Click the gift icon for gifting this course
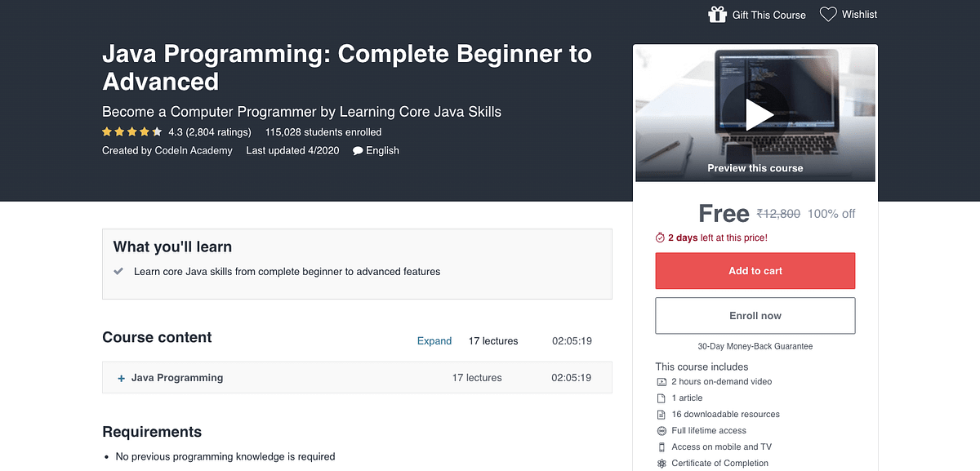Viewport: 980px width, 471px height. (717, 14)
